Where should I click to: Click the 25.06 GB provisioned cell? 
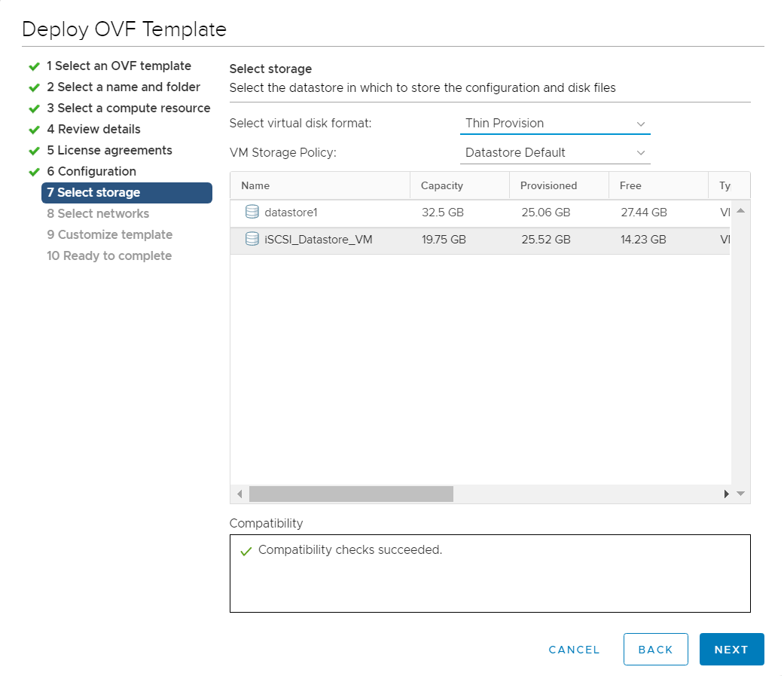545,213
